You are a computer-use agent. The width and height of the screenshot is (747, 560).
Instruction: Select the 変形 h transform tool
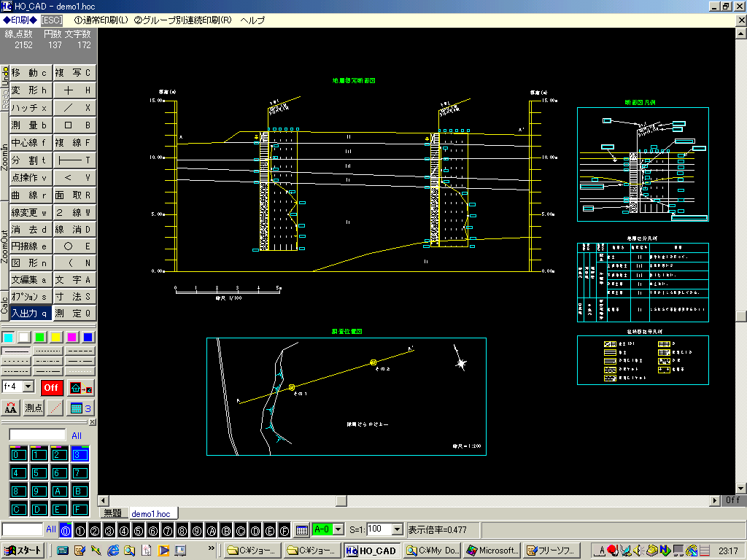(x=31, y=90)
